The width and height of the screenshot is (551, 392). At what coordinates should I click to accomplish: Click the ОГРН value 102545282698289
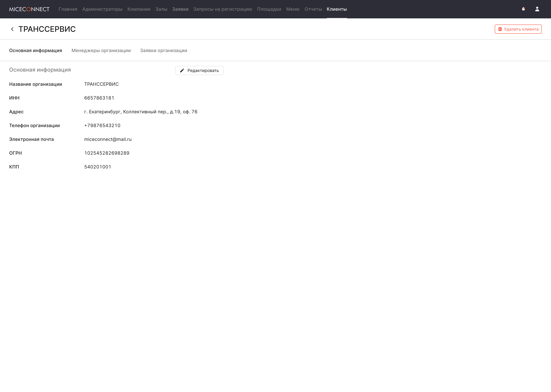pyautogui.click(x=107, y=153)
